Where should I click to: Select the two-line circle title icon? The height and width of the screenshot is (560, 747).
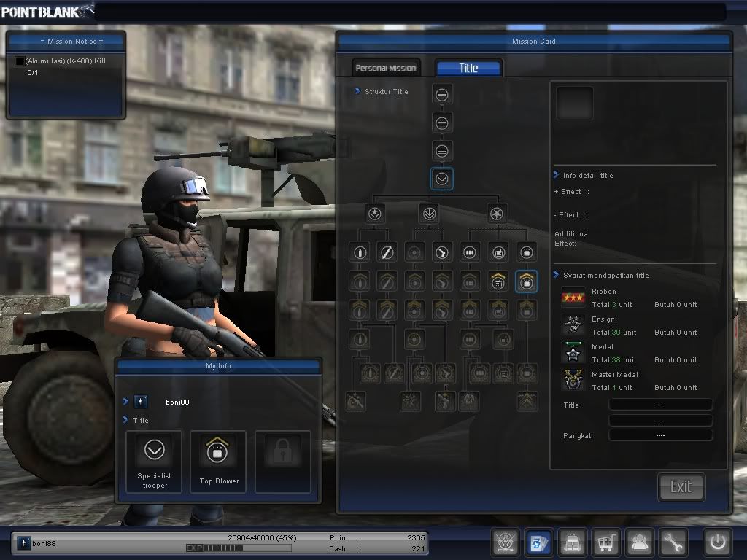coord(441,123)
